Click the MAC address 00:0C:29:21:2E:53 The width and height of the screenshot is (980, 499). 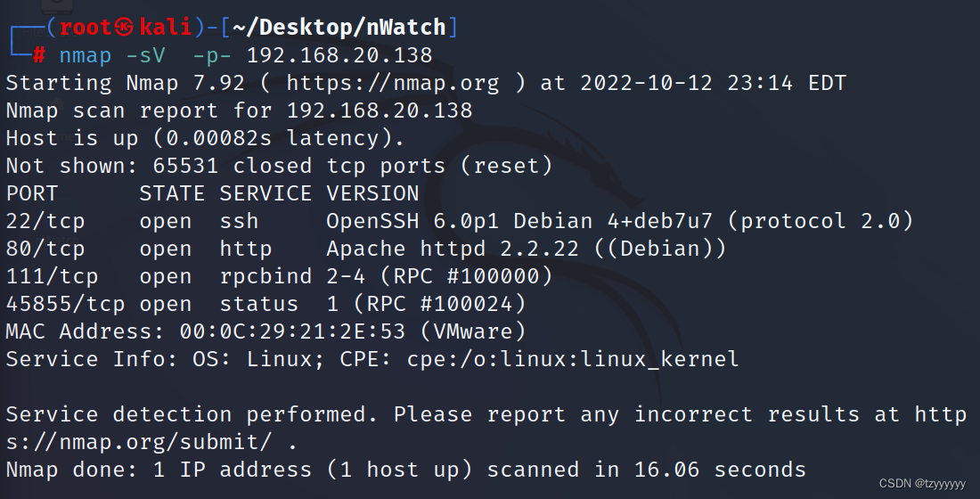(x=292, y=331)
